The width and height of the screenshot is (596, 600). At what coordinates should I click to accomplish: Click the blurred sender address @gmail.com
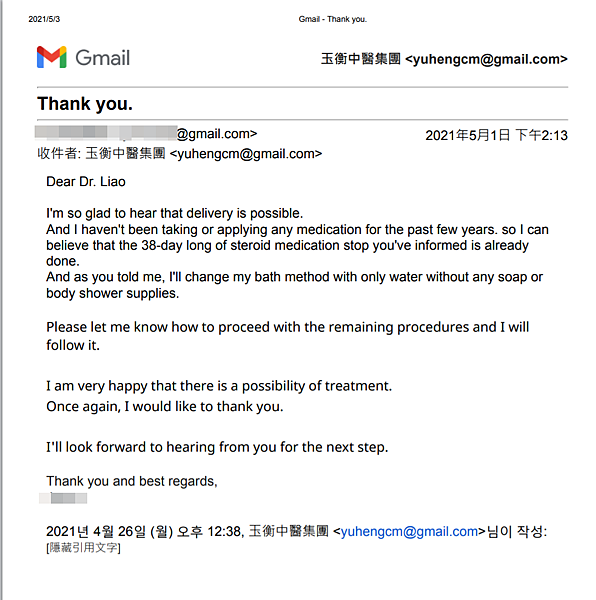146,133
